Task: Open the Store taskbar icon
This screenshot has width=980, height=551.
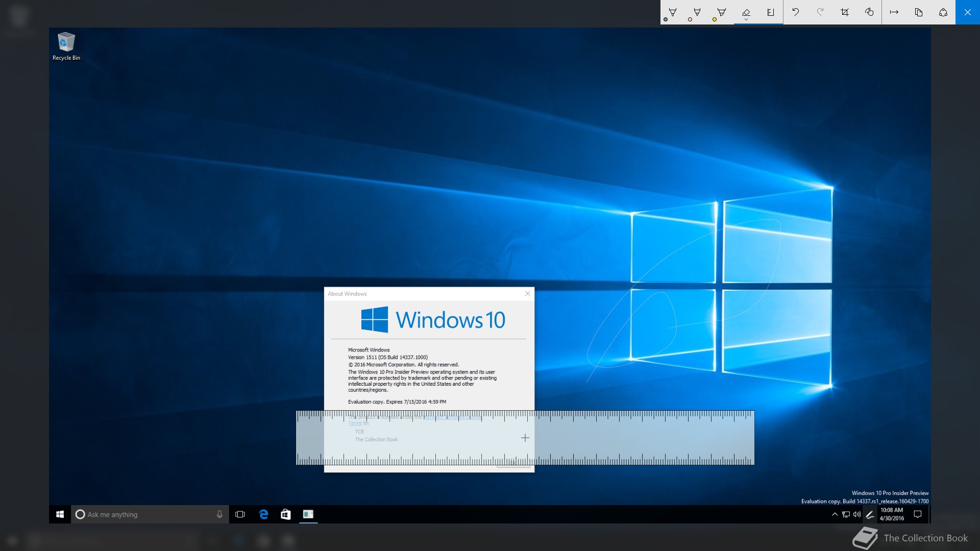Action: pyautogui.click(x=286, y=514)
